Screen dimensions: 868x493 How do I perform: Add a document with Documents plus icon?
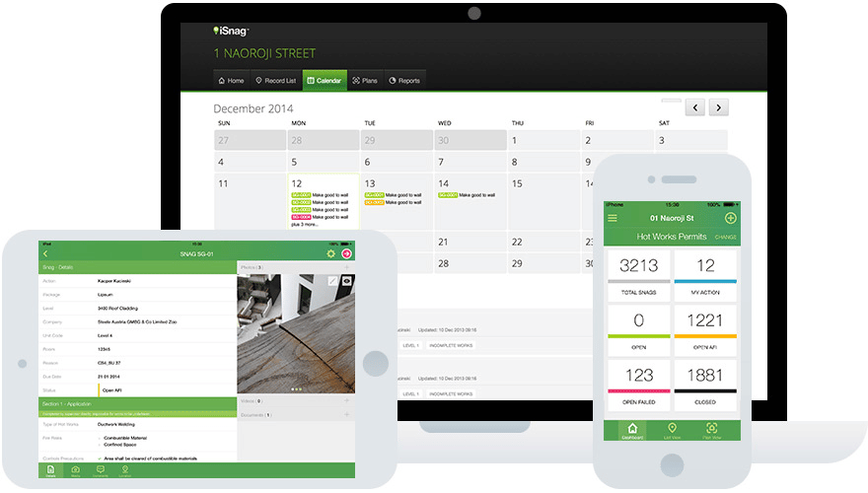coord(346,414)
